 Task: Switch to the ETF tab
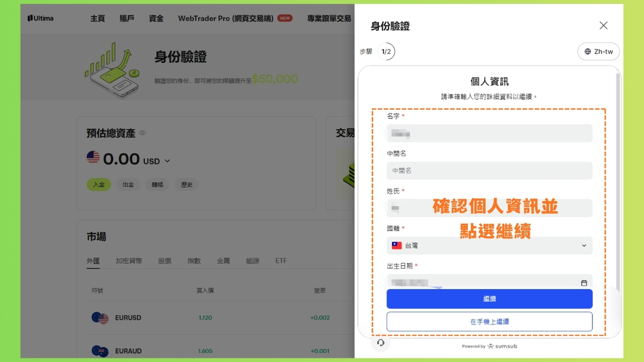tap(281, 261)
